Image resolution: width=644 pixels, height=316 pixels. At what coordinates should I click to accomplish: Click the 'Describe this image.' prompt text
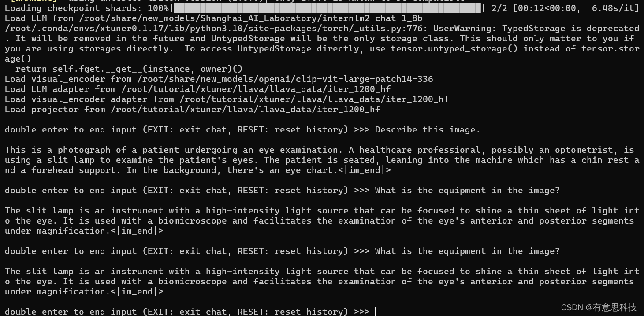(x=428, y=130)
